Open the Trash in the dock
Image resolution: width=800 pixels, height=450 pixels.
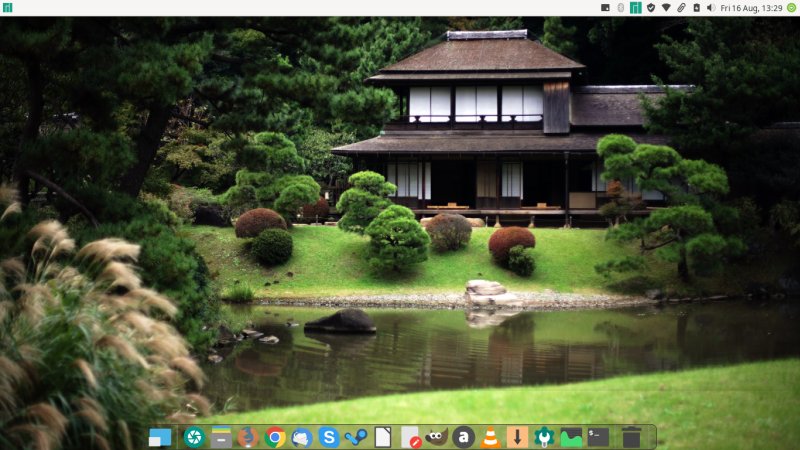[x=631, y=437]
